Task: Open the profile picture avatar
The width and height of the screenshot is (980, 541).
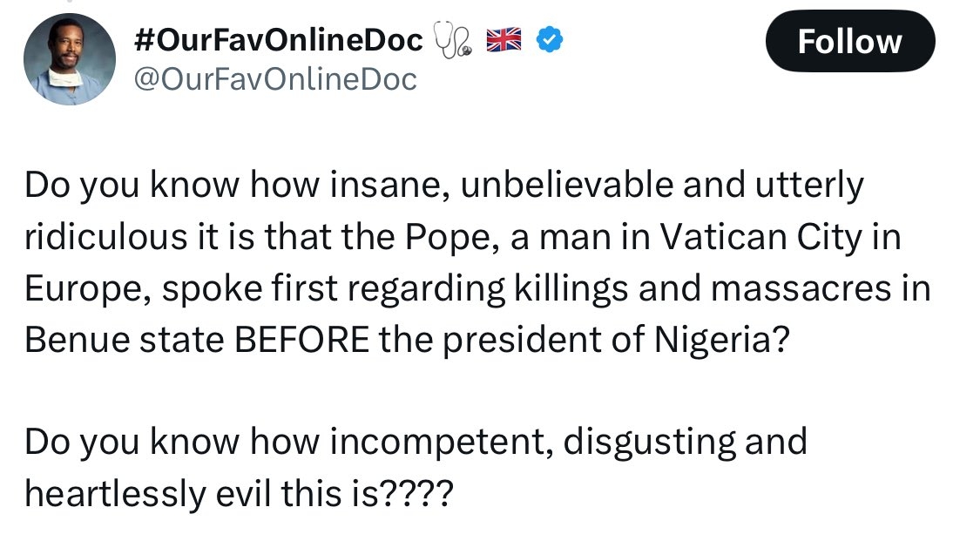Action: tap(69, 58)
